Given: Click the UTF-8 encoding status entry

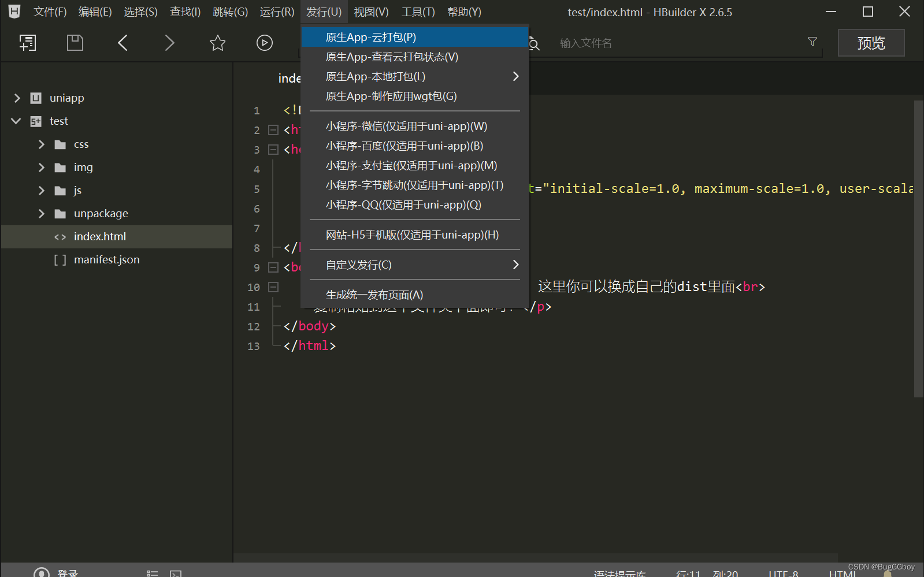Looking at the screenshot, I should pos(784,574).
